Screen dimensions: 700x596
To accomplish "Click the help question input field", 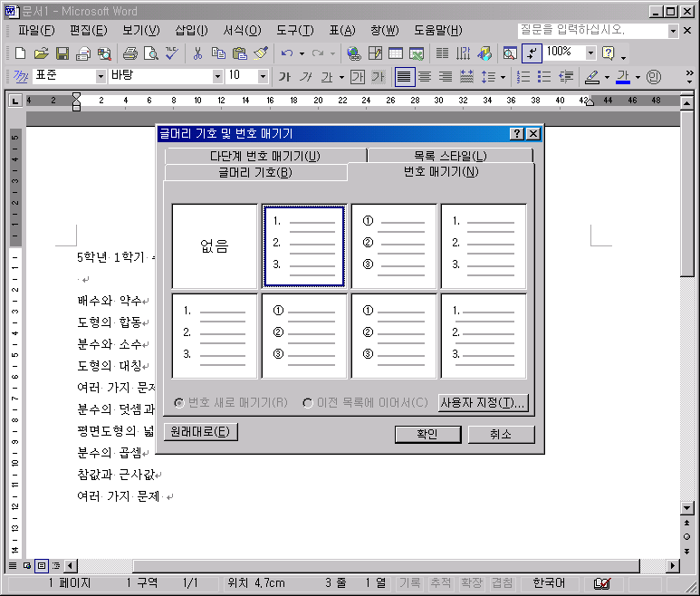I will click(x=591, y=31).
